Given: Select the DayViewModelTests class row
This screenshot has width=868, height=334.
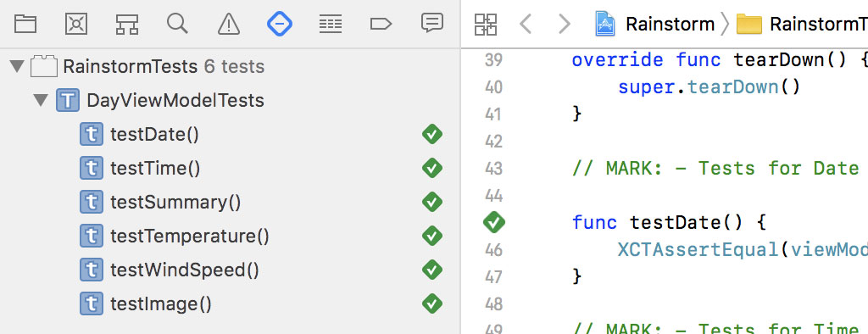Looking at the screenshot, I should pos(231,100).
